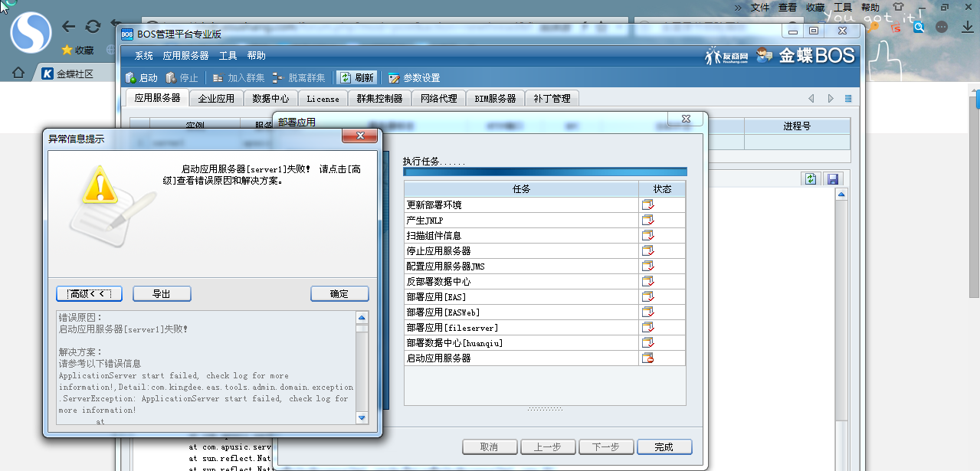The width and height of the screenshot is (980, 471).
Task: Click the browser home icon
Action: (x=18, y=74)
